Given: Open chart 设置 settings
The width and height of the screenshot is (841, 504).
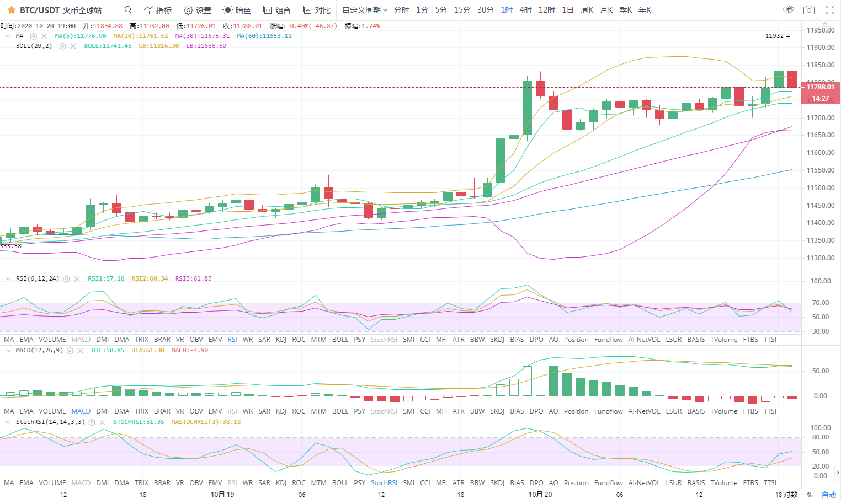Looking at the screenshot, I should pos(198,10).
